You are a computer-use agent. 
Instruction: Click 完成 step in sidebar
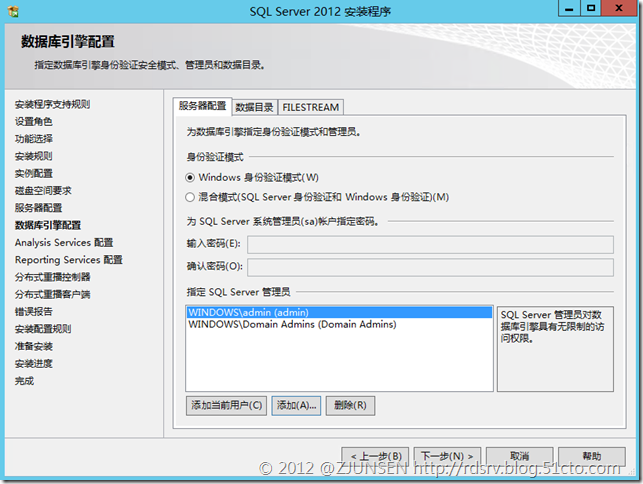click(x=24, y=381)
